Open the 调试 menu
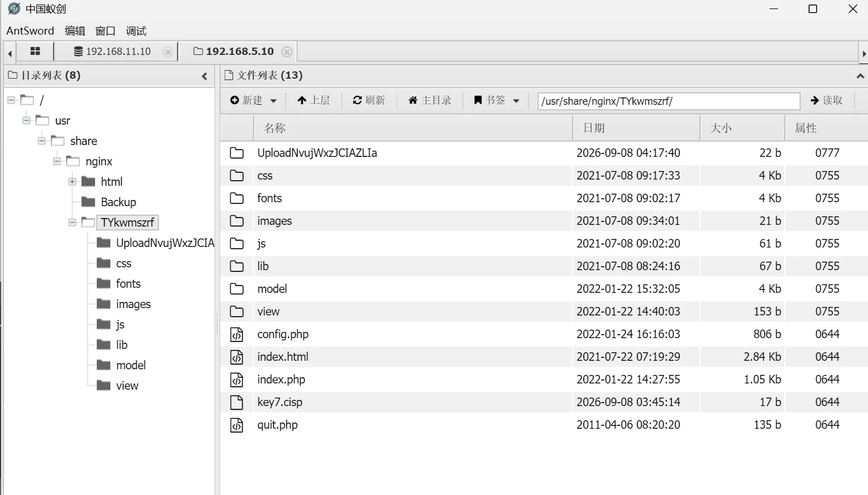This screenshot has height=495, width=868. 136,31
